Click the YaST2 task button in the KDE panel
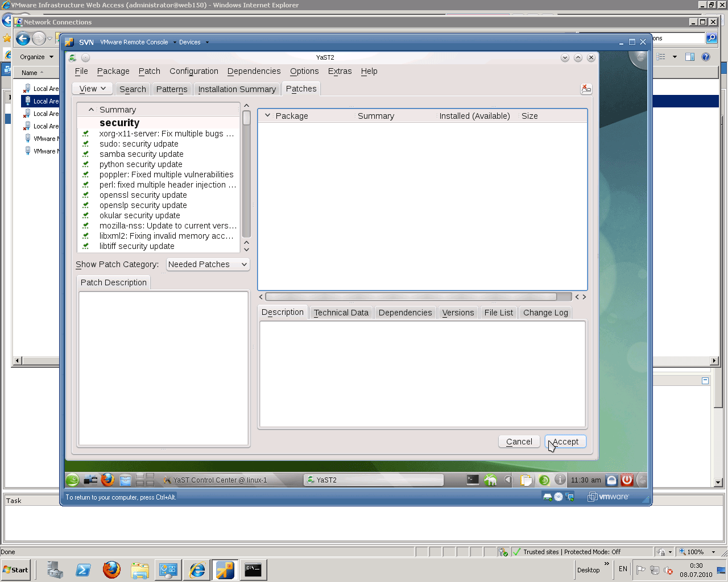 [x=373, y=480]
